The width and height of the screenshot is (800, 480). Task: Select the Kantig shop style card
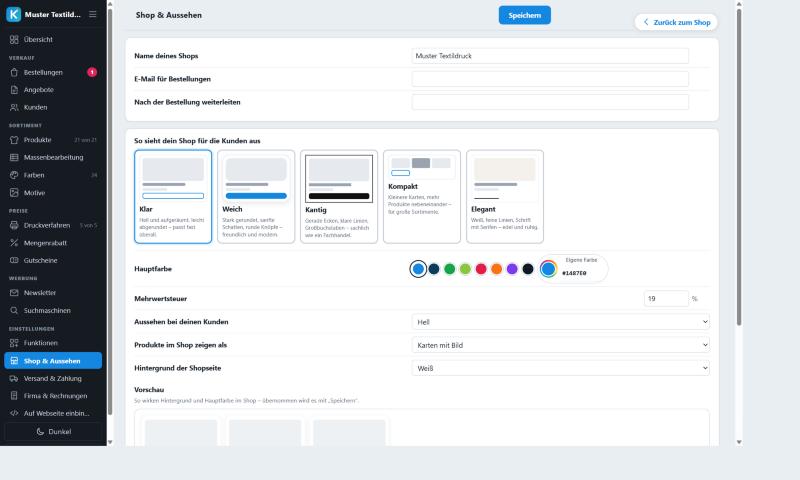[339, 196]
